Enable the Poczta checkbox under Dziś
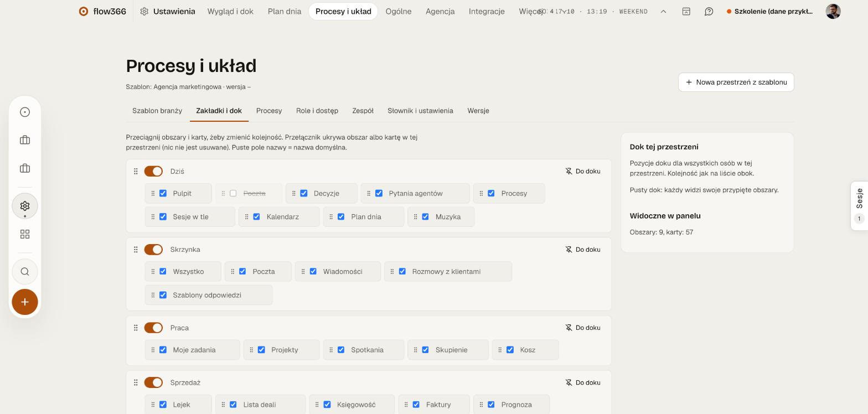Viewport: 868px width, 414px height. coord(233,193)
